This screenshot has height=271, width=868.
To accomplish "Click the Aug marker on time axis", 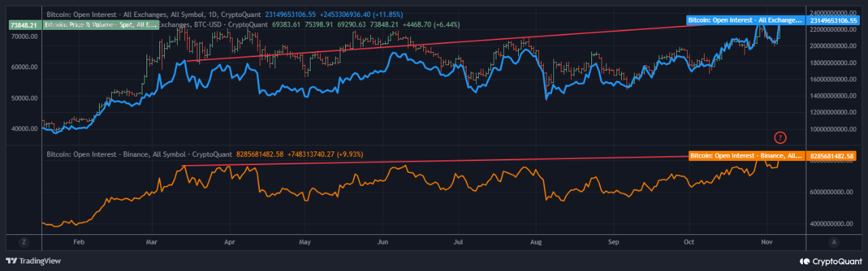I will (536, 241).
